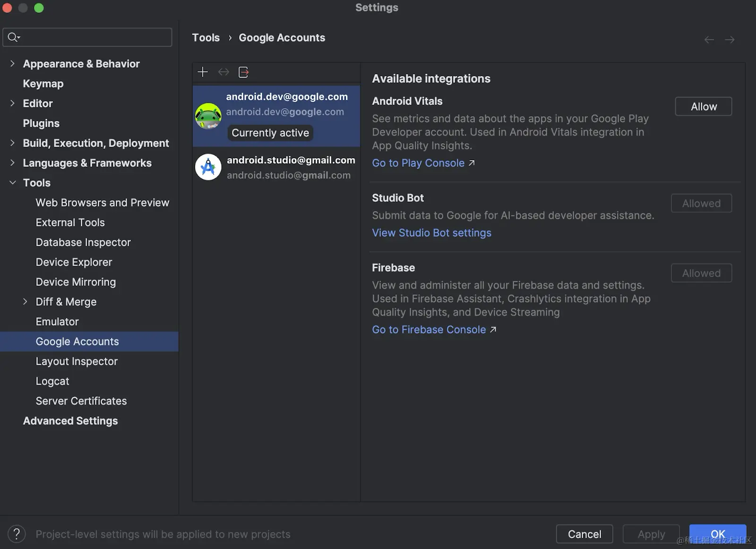
Task: Select Web Browsers and Preview
Action: [102, 203]
